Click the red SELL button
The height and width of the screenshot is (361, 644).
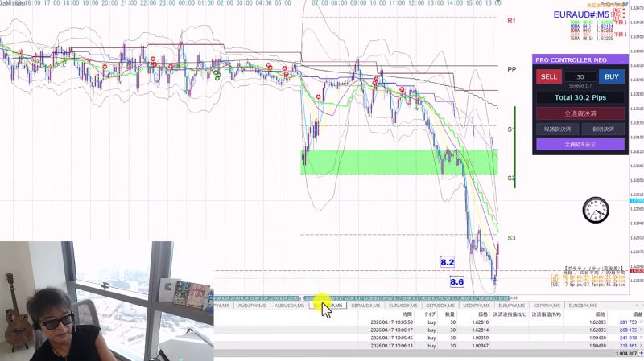pos(549,76)
